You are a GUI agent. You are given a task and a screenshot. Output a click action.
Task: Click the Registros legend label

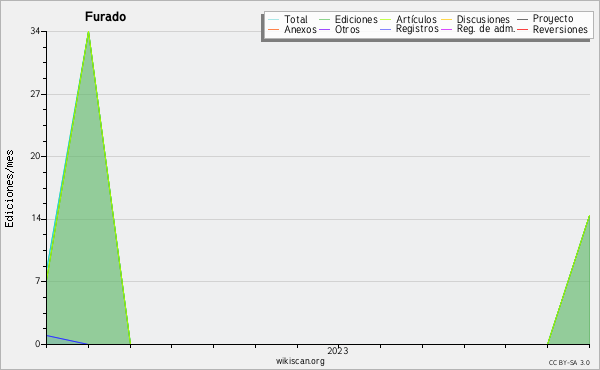(x=417, y=29)
